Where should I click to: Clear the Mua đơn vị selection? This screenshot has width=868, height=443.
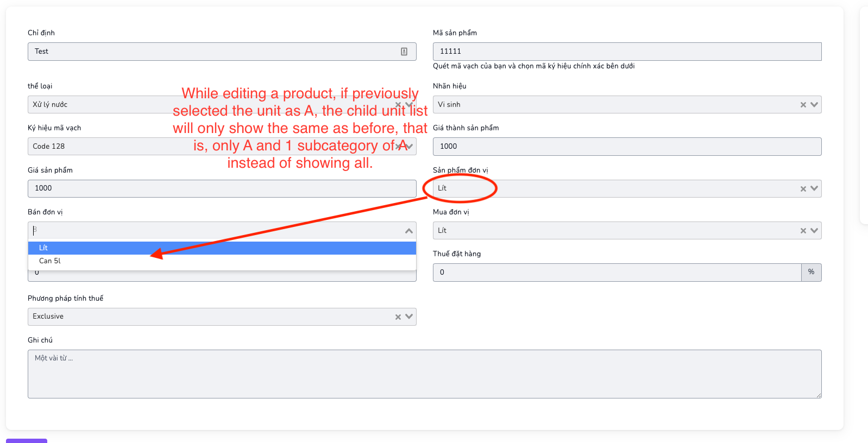(x=803, y=231)
